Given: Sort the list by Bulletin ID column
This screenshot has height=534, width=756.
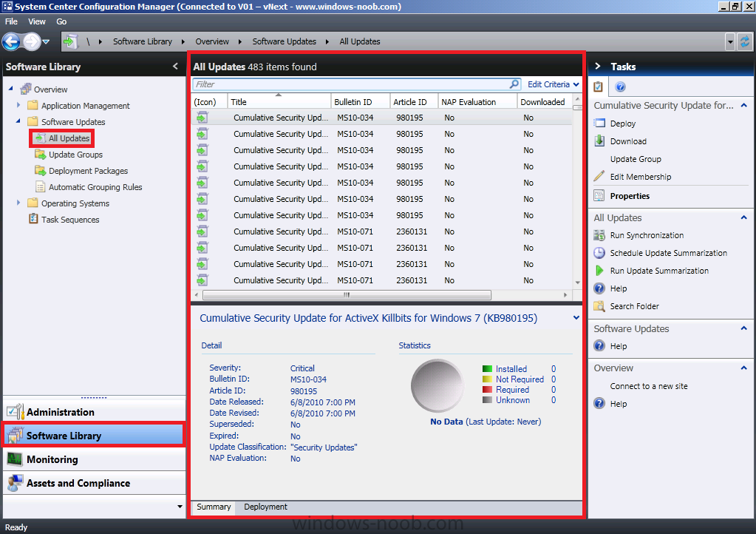Looking at the screenshot, I should [x=360, y=102].
